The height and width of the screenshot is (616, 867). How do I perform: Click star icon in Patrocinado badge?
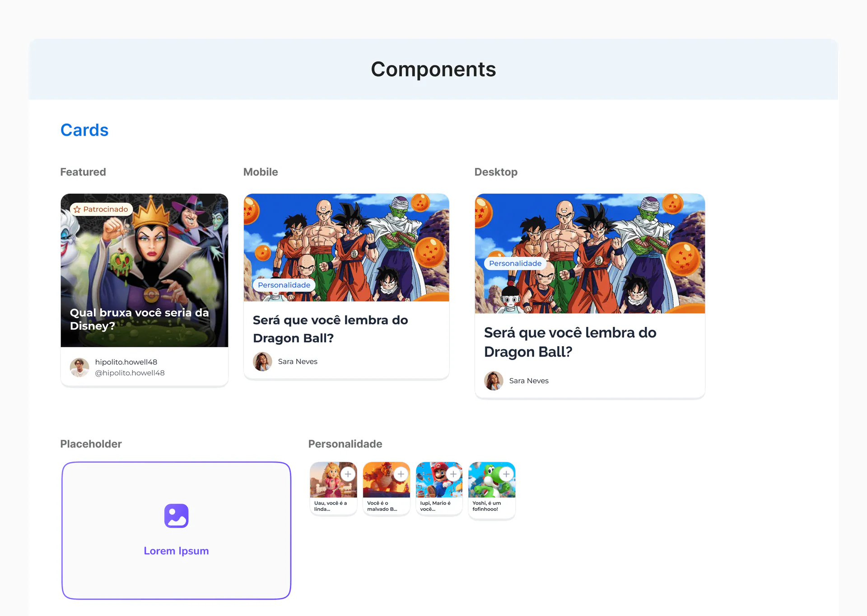(x=77, y=209)
